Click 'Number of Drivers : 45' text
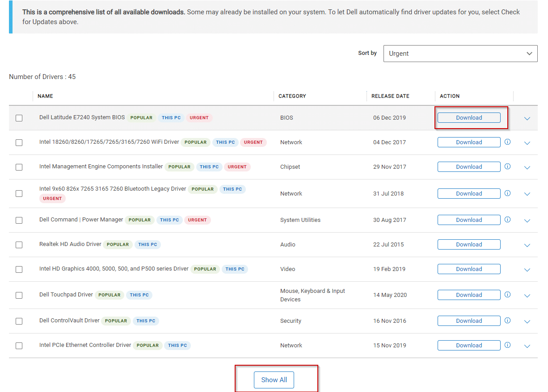Viewport: 548px width, 392px height. (42, 77)
